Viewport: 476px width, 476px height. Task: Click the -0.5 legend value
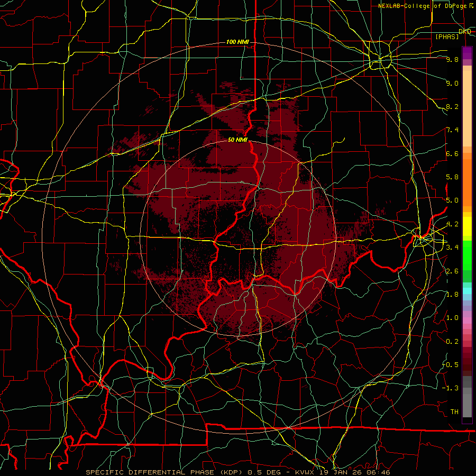450,365
